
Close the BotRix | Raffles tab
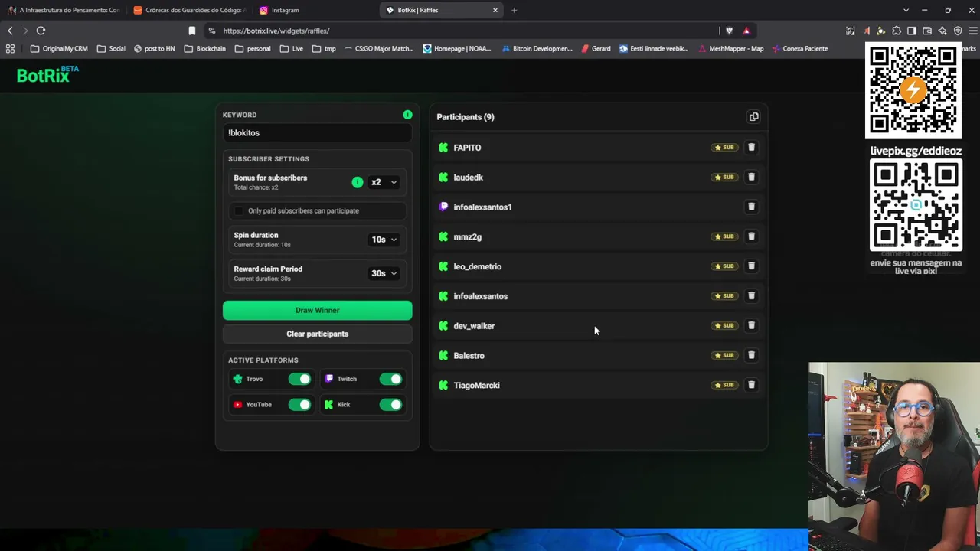click(x=495, y=10)
